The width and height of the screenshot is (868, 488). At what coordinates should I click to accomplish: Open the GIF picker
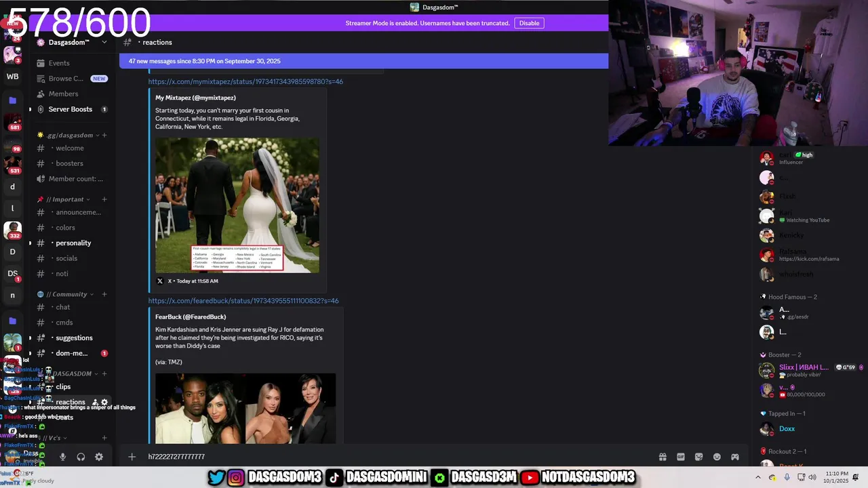pyautogui.click(x=681, y=457)
